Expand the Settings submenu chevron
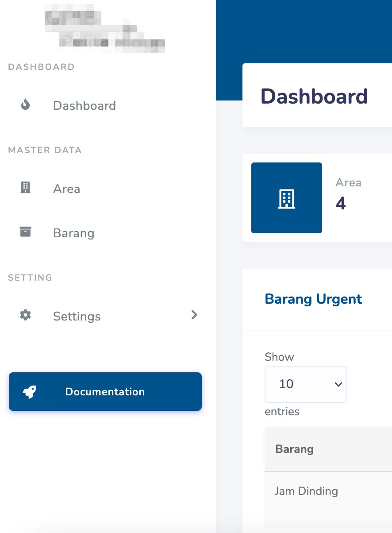The height and width of the screenshot is (533, 392). (x=194, y=315)
